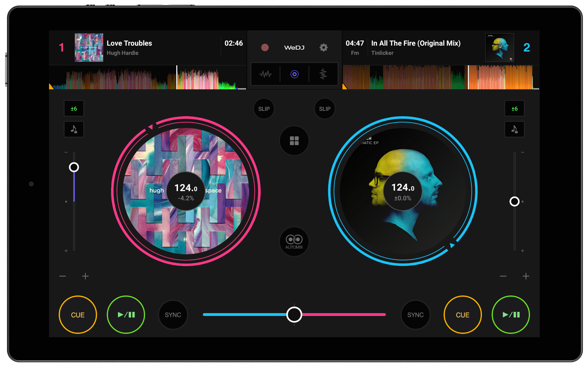The width and height of the screenshot is (588, 367).
Task: Open the WeDJ settings gear
Action: [323, 48]
